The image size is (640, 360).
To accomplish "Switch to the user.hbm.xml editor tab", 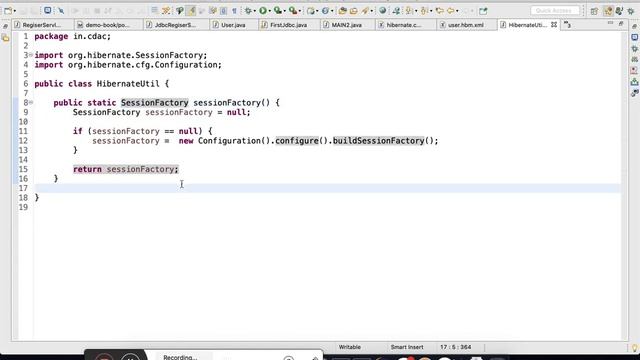I will [x=466, y=25].
